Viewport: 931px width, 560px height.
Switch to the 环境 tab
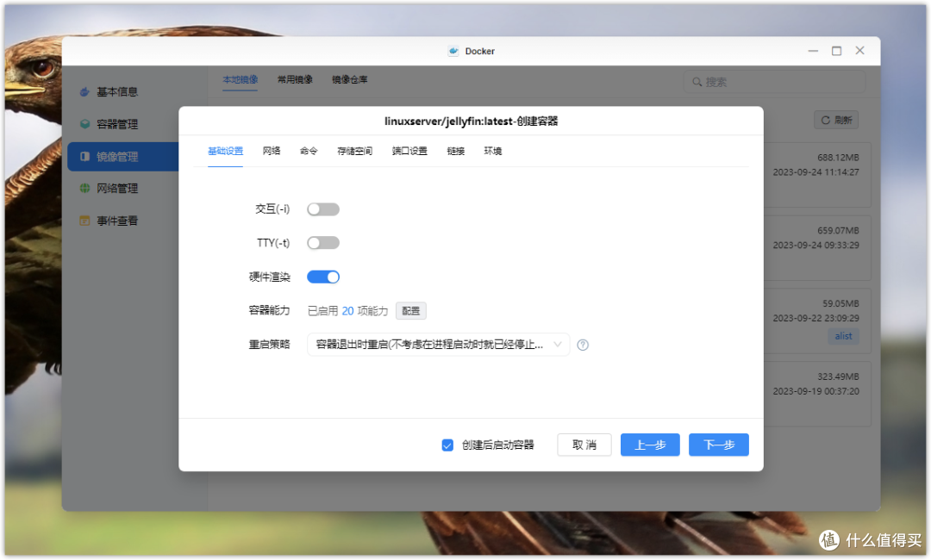point(493,152)
